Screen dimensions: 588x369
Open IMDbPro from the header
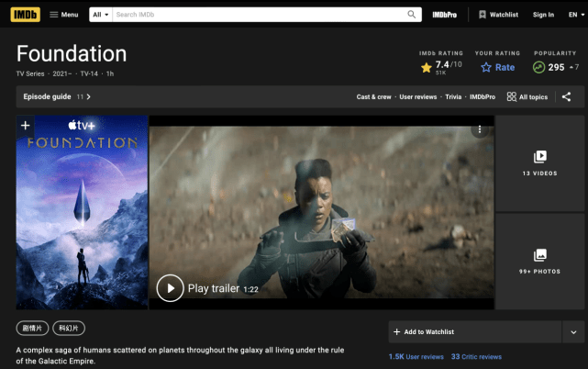click(444, 15)
